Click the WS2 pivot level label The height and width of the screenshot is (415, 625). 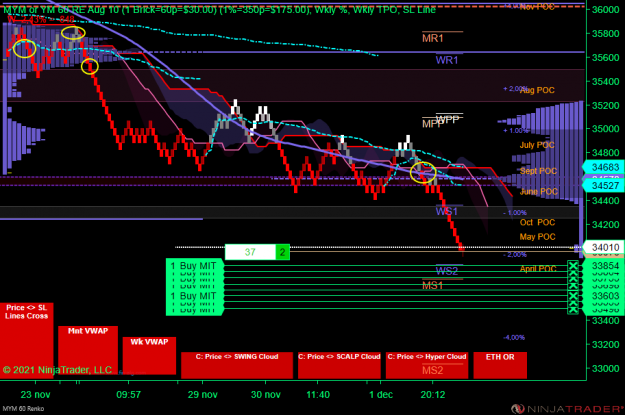pyautogui.click(x=446, y=271)
